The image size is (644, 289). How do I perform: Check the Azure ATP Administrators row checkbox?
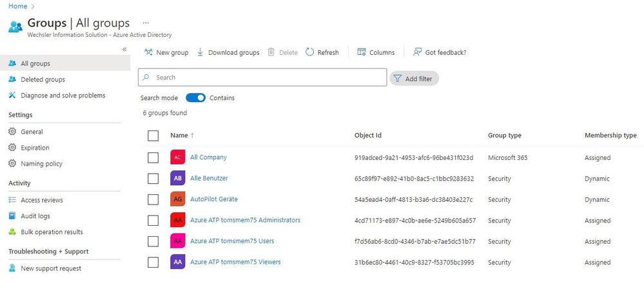[x=153, y=221]
